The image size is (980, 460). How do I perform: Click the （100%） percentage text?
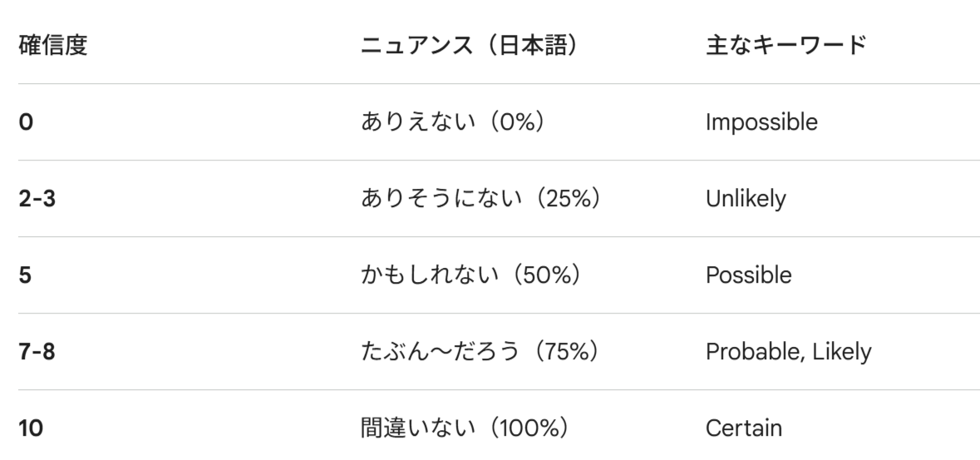pos(529,428)
